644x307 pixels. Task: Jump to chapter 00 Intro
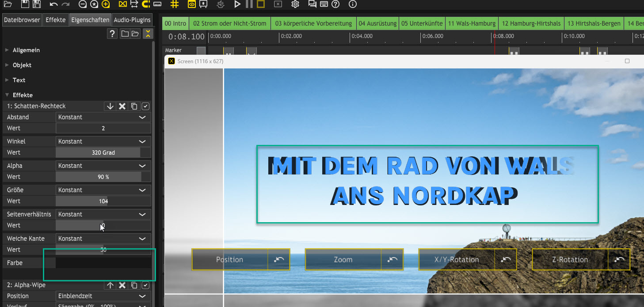(175, 23)
